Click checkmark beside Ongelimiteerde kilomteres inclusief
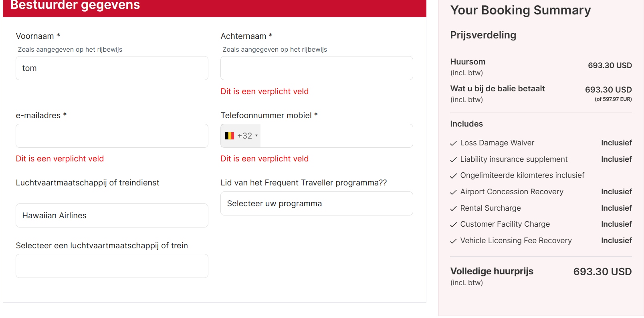Image resolution: width=644 pixels, height=318 pixels. coord(453,176)
